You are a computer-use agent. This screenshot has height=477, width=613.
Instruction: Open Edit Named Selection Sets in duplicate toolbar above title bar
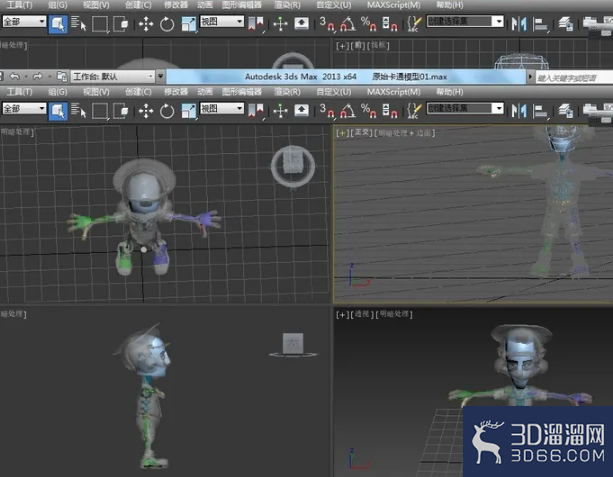point(414,24)
